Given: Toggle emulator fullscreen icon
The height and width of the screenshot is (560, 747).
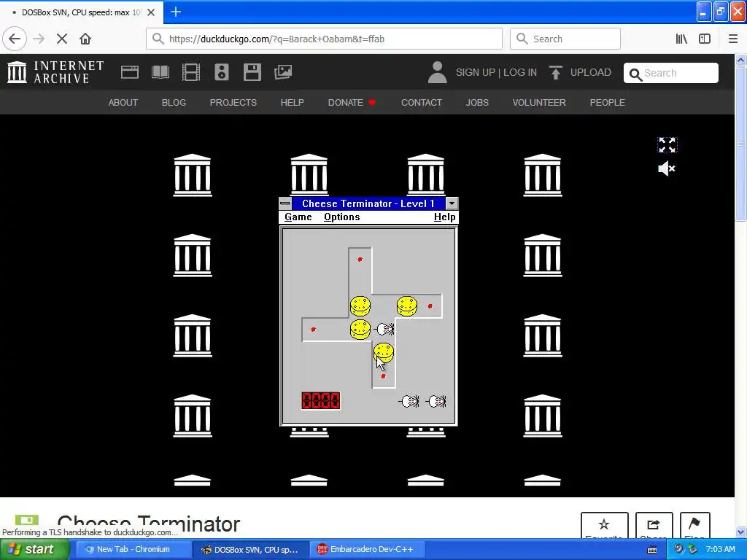Looking at the screenshot, I should point(667,145).
